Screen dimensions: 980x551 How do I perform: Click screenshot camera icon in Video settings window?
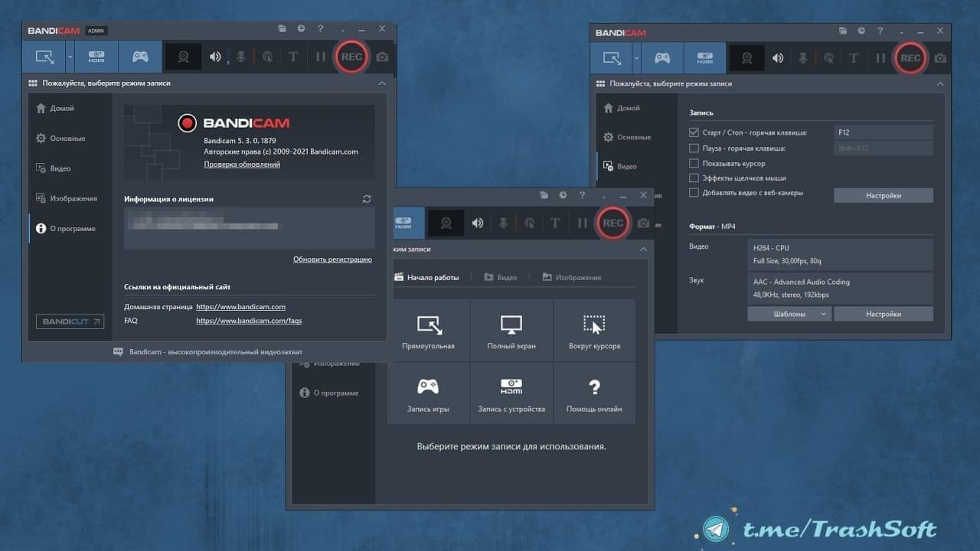940,58
